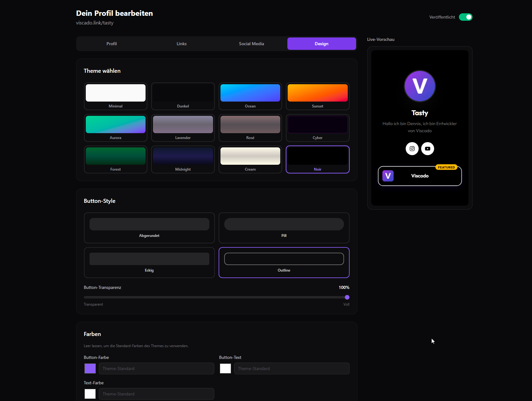Click the V profile avatar in the preview
Screen dimensions: 532x401
420,86
